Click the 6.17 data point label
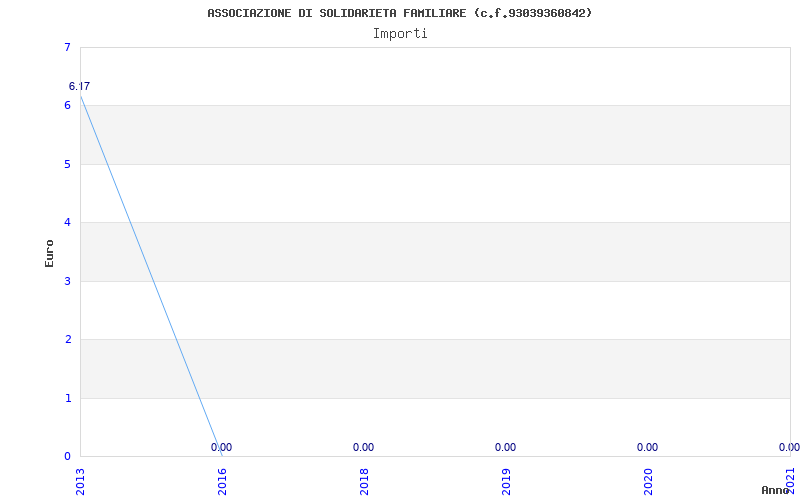 coord(80,87)
